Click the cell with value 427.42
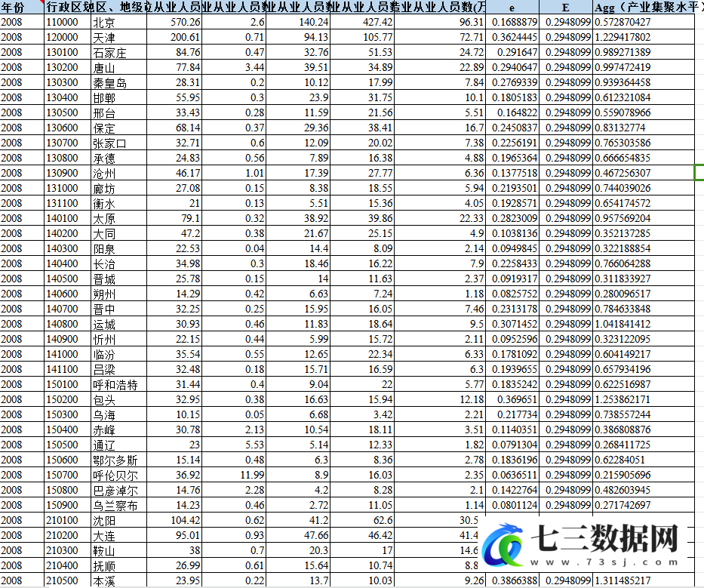 (x=362, y=22)
